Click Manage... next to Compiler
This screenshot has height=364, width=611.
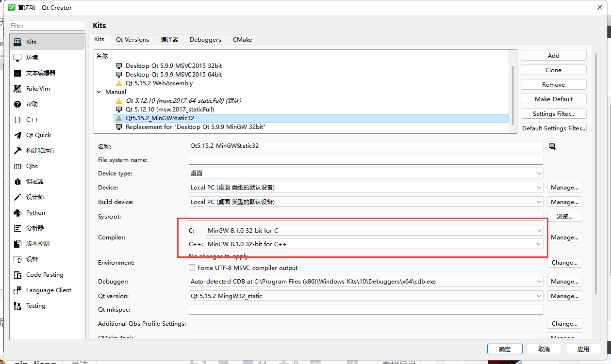pos(565,237)
